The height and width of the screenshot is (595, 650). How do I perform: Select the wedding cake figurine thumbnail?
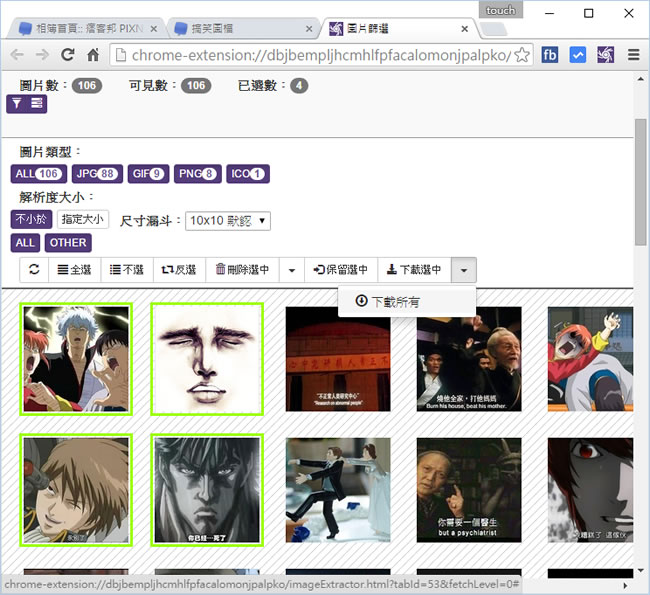click(337, 490)
